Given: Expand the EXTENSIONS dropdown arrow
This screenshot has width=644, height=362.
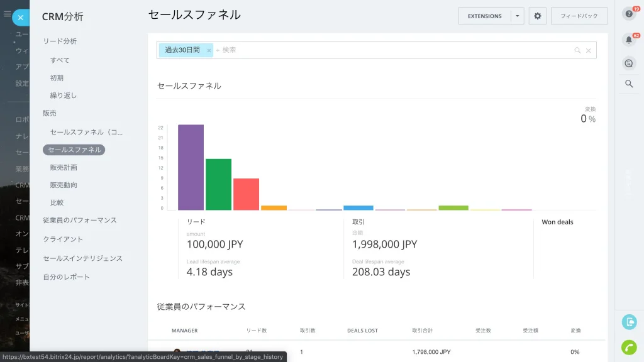Looking at the screenshot, I should 518,16.
